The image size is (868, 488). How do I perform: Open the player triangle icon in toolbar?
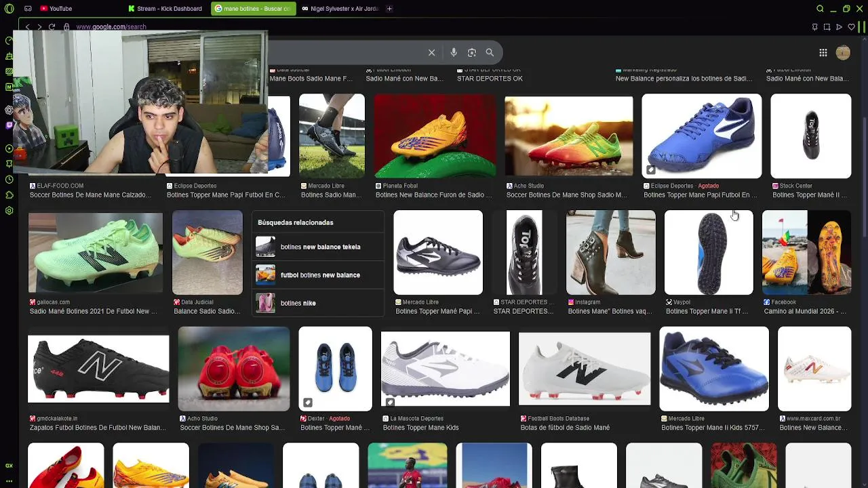[839, 27]
